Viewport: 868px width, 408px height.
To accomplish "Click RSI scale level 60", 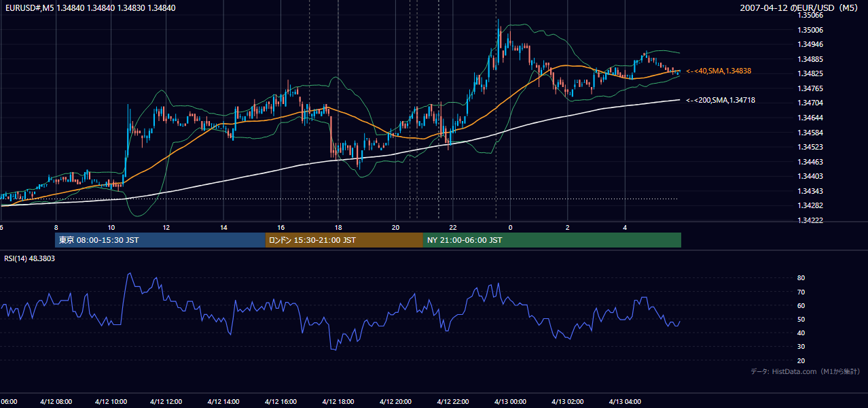I will [x=801, y=305].
